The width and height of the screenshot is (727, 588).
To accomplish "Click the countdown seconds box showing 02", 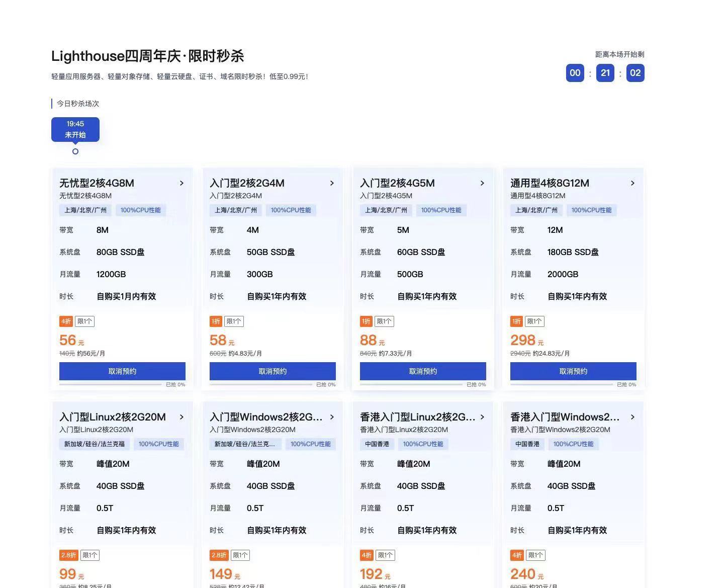I will pos(635,73).
